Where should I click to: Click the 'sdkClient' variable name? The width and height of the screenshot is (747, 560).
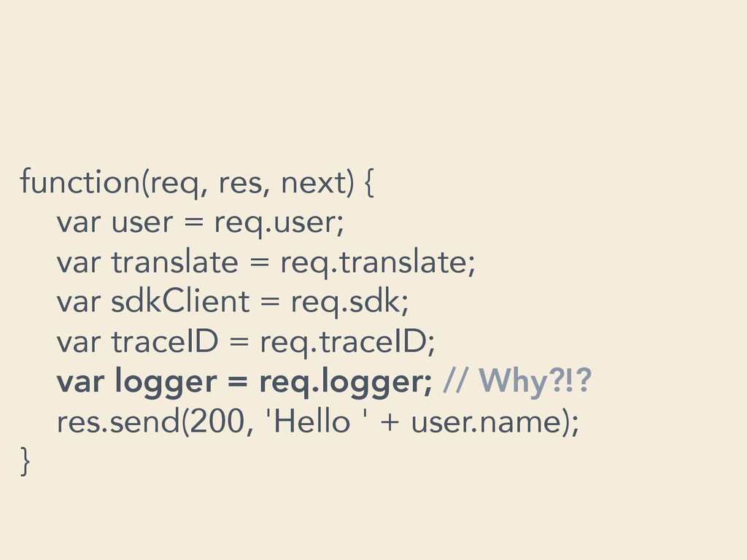click(x=180, y=301)
